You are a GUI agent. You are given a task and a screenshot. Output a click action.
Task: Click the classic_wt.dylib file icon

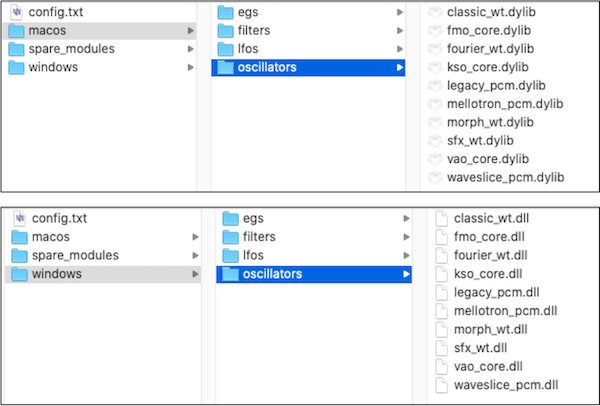(x=435, y=12)
